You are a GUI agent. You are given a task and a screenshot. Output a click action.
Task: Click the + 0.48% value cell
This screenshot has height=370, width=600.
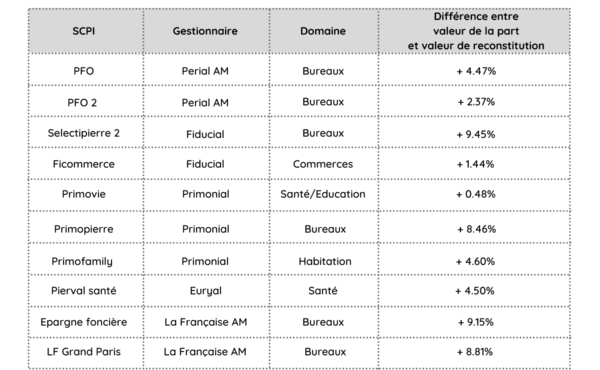coord(476,194)
